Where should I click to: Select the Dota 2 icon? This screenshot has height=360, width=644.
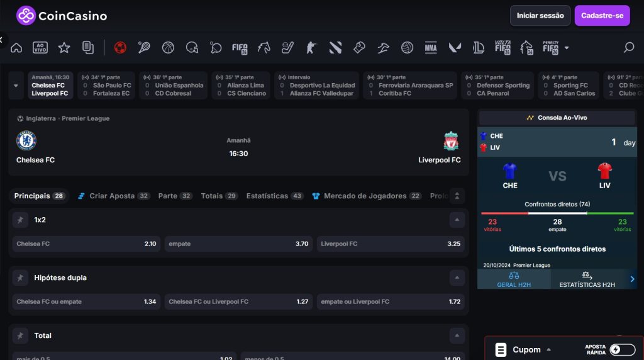335,48
